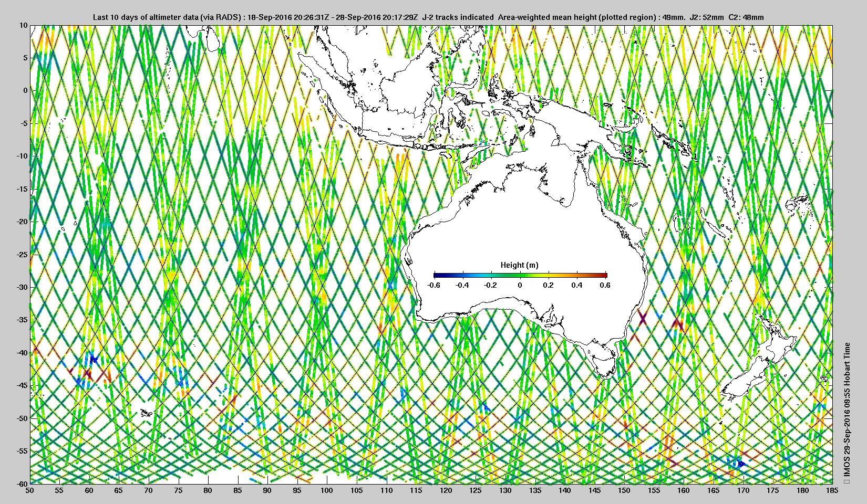867x504 pixels.
Task: Click the '-0.2' colorbar tick label
Action: tap(491, 285)
